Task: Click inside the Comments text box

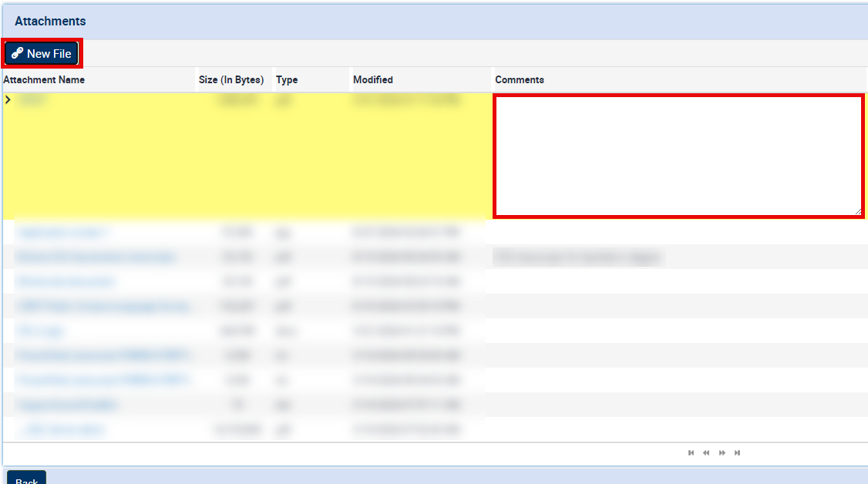Action: click(678, 156)
